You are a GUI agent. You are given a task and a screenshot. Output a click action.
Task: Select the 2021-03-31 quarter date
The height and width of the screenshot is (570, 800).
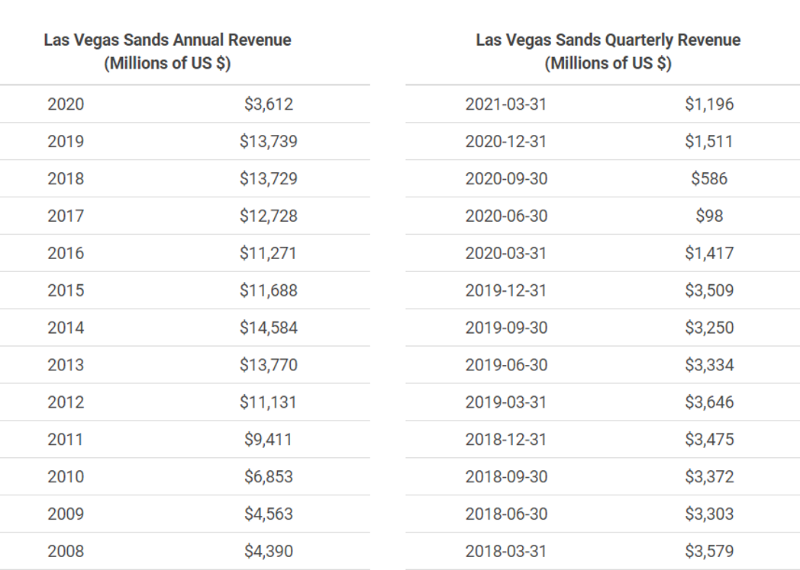coord(506,103)
